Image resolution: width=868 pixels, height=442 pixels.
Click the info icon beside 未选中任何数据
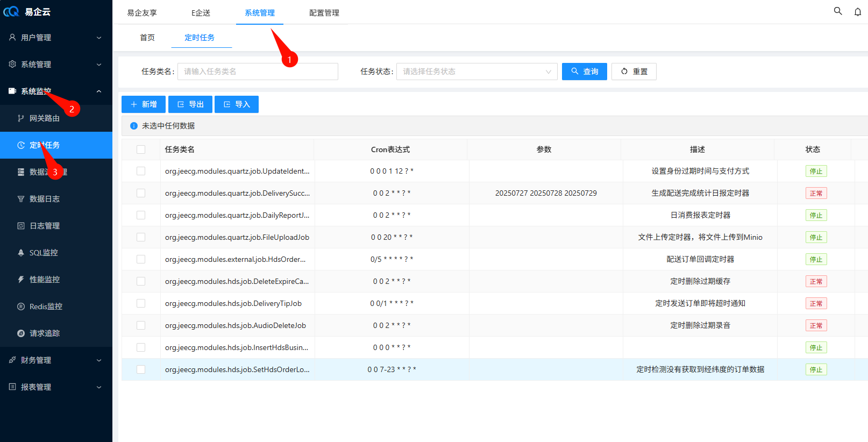(x=134, y=126)
